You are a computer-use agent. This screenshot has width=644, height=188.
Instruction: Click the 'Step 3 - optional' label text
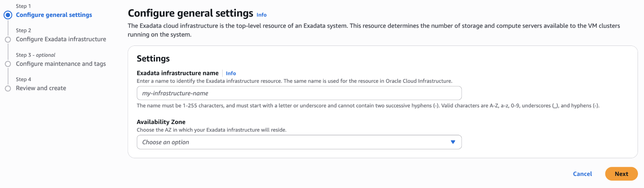point(35,55)
